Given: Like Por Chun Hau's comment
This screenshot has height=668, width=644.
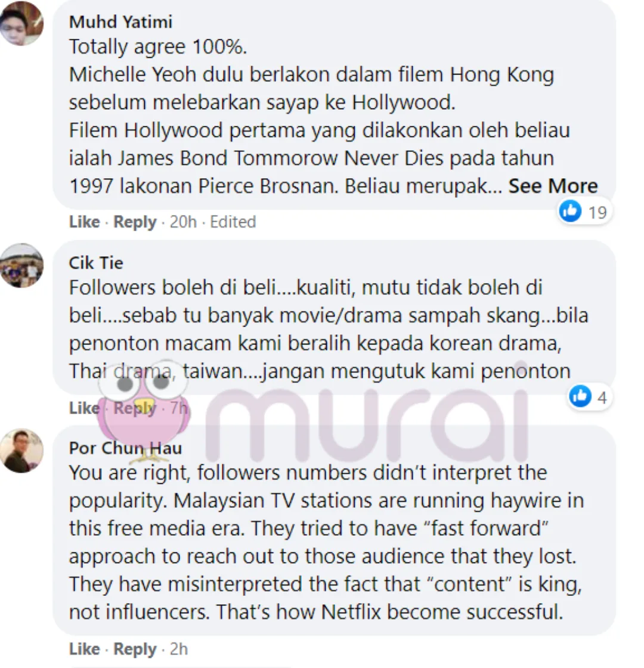Looking at the screenshot, I should coord(85,649).
